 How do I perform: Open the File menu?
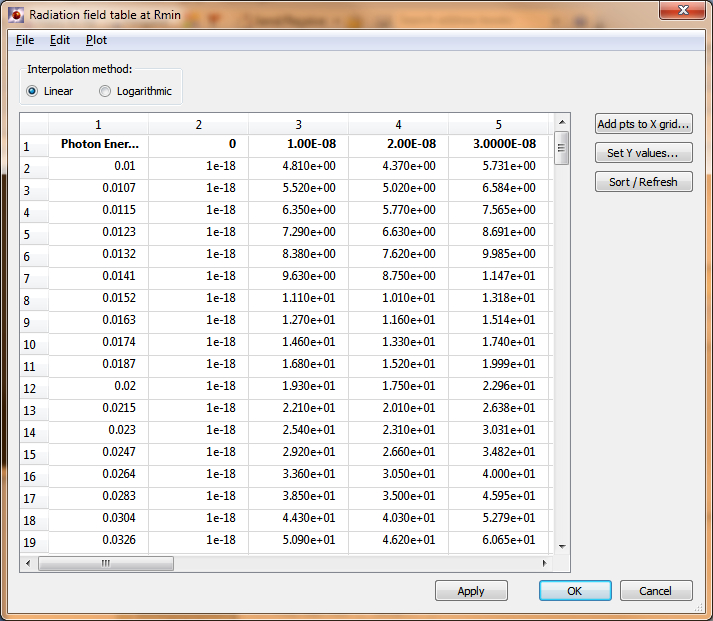25,40
